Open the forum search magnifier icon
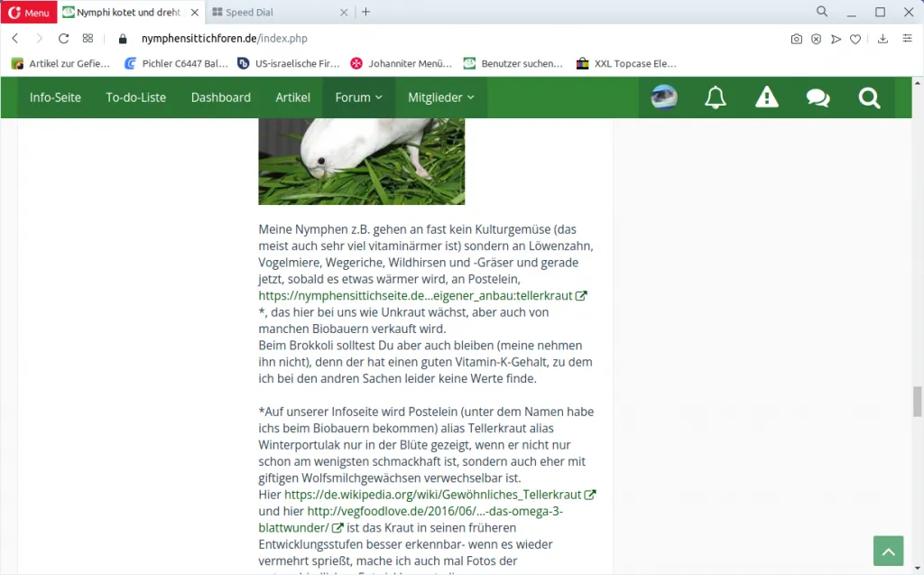 pyautogui.click(x=869, y=97)
